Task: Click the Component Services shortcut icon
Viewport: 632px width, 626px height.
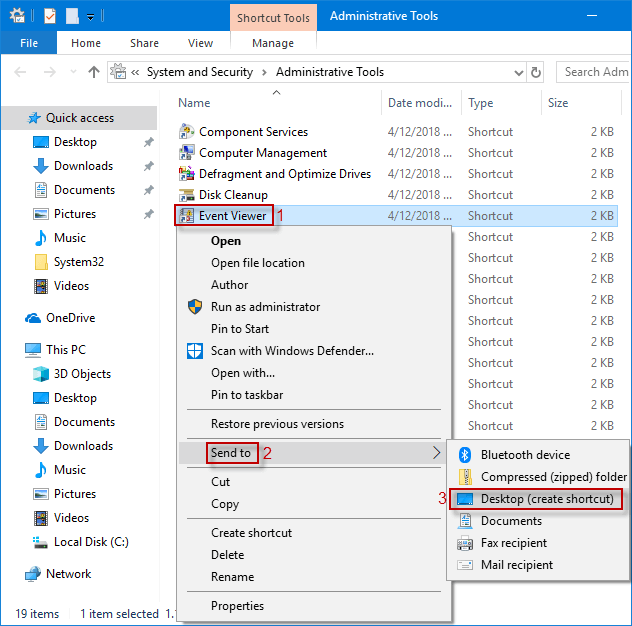Action: click(186, 132)
